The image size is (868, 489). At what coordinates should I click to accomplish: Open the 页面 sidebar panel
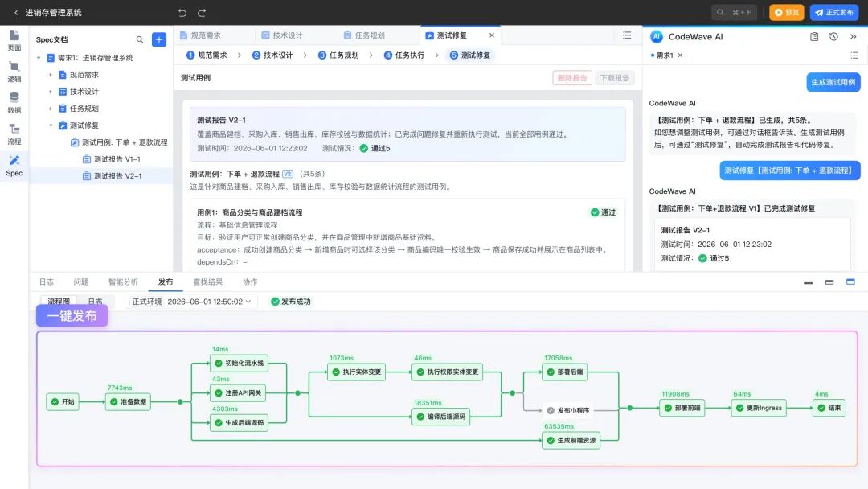[14, 40]
